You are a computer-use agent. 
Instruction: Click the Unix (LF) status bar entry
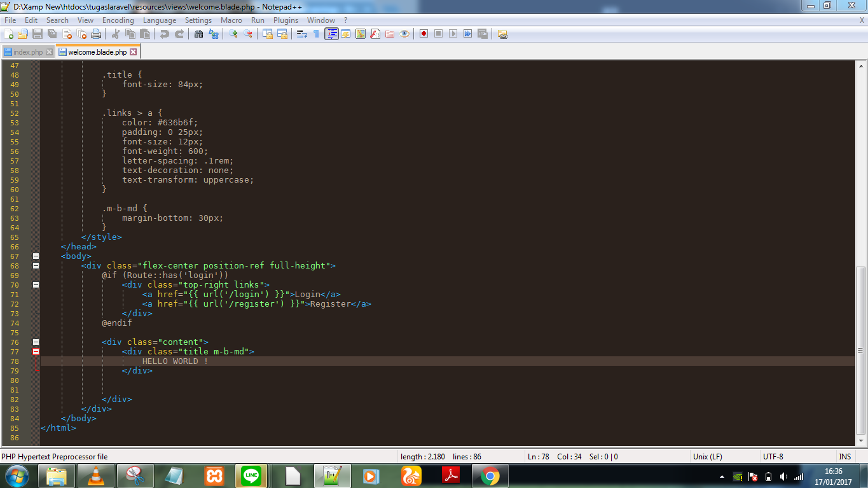pos(707,457)
